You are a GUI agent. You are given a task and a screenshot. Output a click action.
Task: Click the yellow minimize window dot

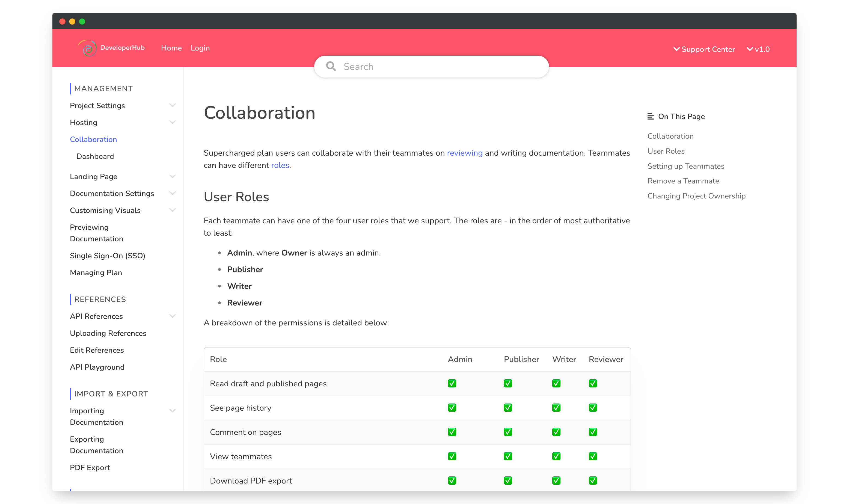(x=72, y=21)
